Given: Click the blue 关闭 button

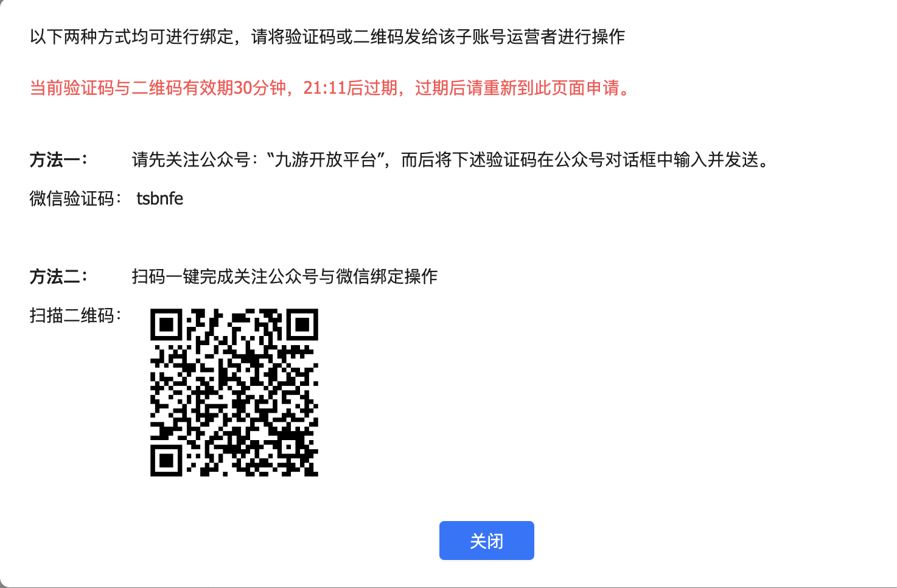Looking at the screenshot, I should pos(486,541).
